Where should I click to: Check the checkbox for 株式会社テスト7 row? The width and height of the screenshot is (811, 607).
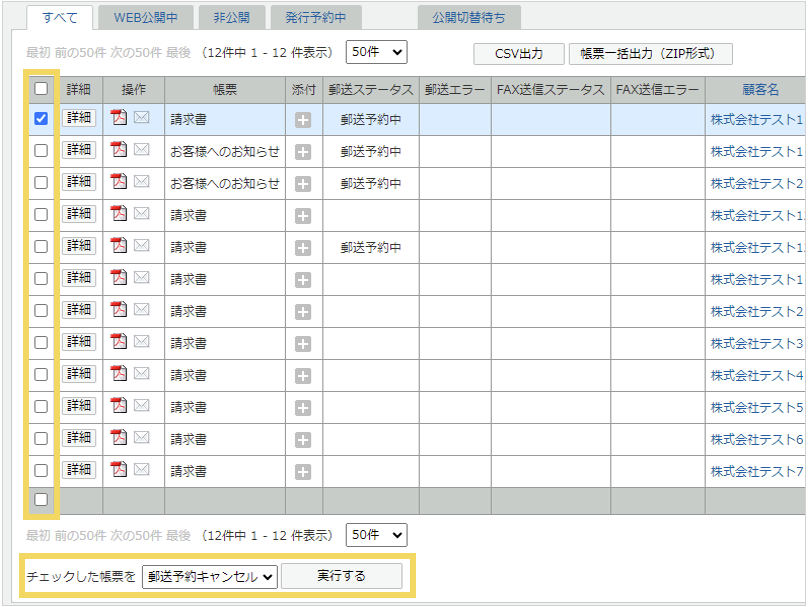(41, 470)
